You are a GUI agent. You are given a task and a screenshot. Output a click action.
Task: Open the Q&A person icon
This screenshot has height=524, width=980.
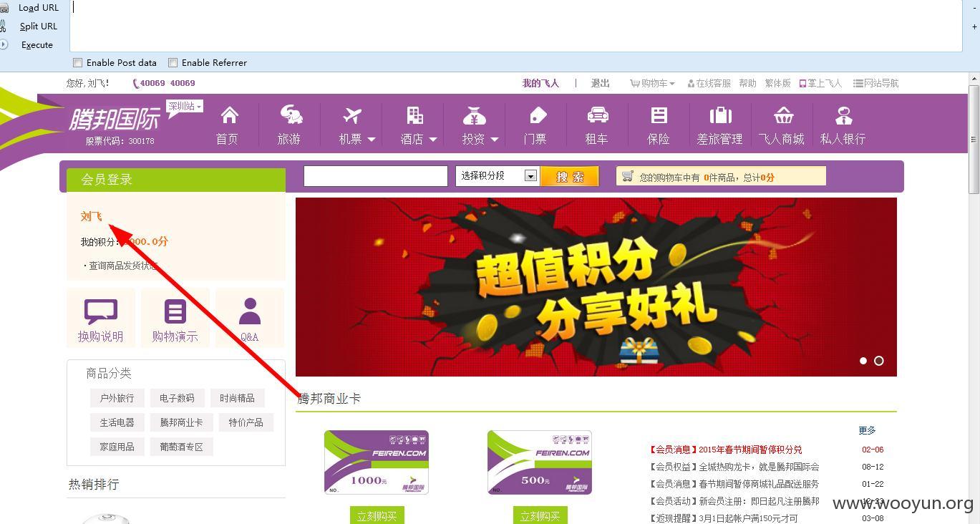click(x=250, y=312)
